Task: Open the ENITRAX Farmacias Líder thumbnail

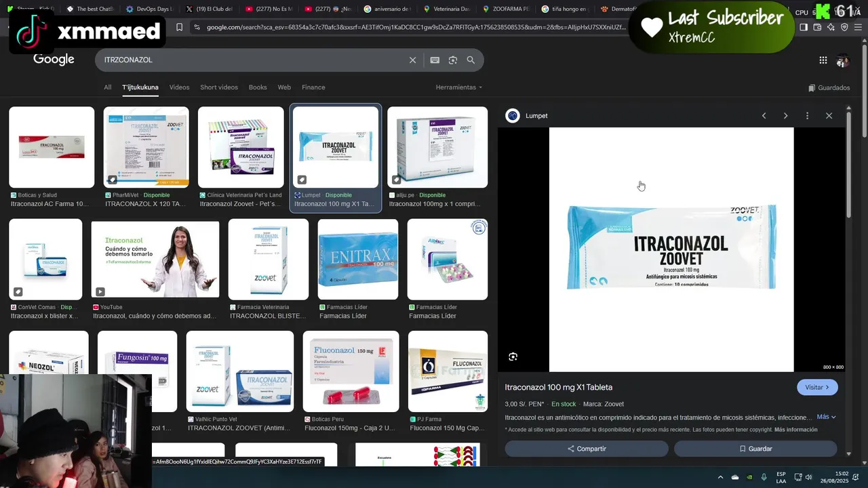Action: [358, 259]
